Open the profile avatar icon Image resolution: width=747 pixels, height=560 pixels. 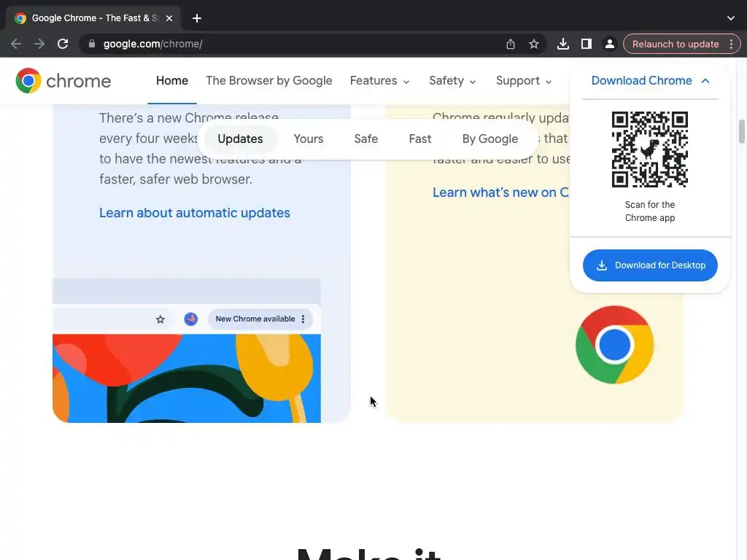[609, 44]
